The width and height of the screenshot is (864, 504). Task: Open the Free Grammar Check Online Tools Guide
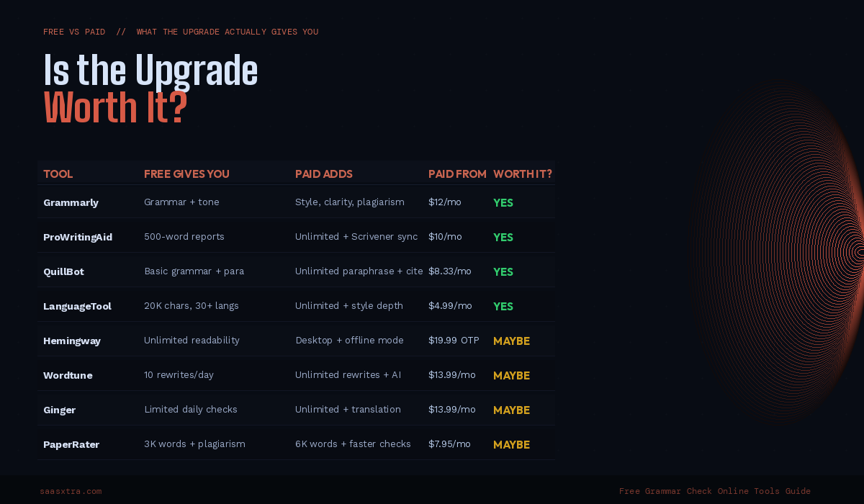point(715,491)
